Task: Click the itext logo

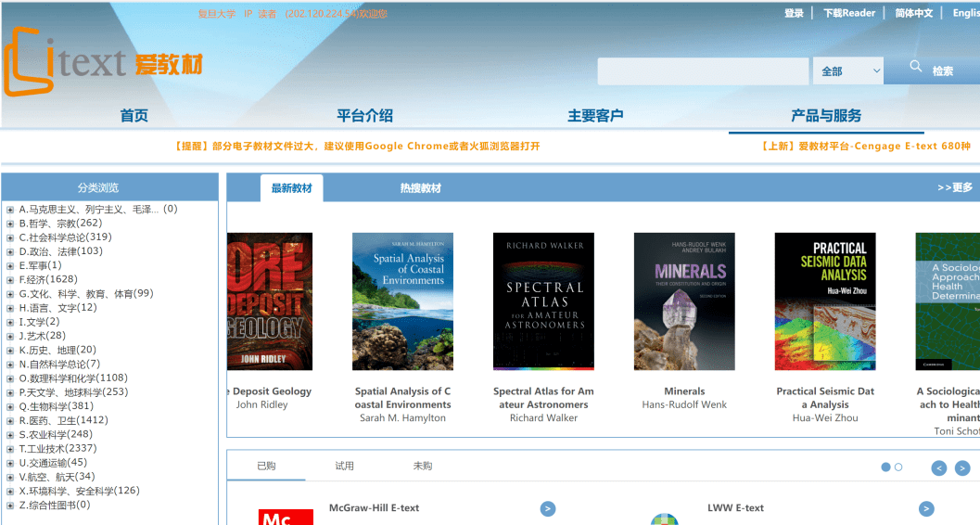Action: pyautogui.click(x=103, y=62)
